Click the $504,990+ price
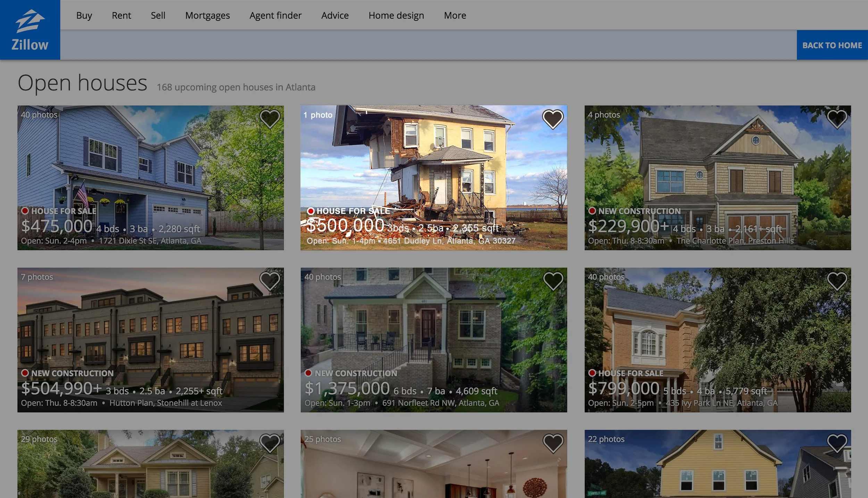This screenshot has width=868, height=498. tap(61, 388)
